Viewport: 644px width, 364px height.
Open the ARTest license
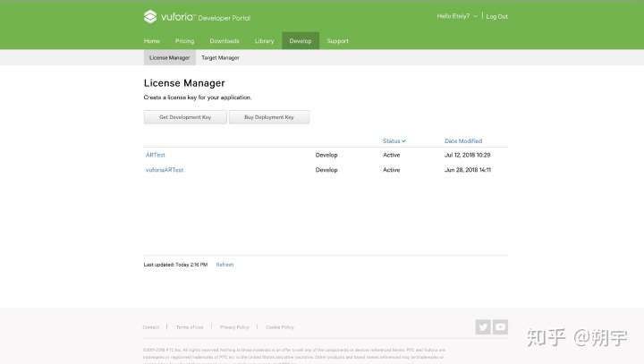click(x=156, y=155)
